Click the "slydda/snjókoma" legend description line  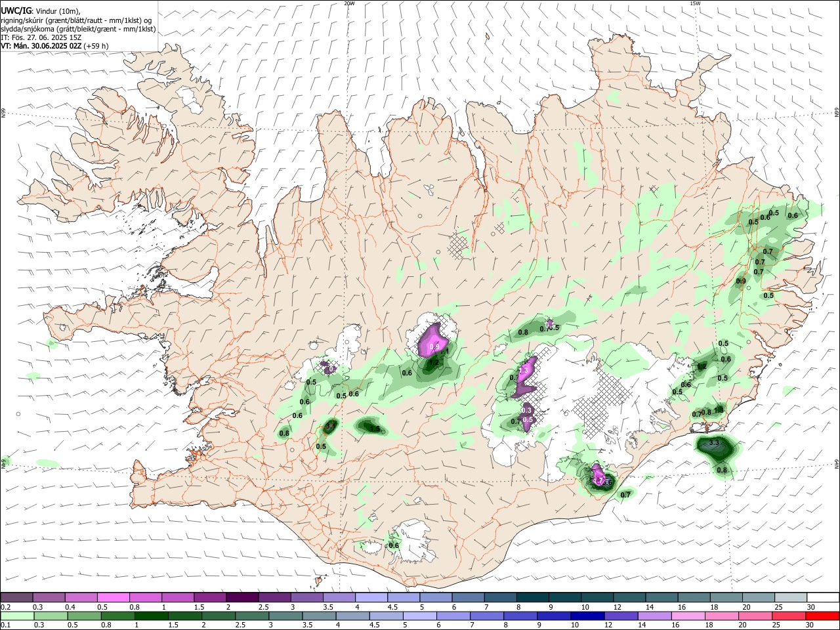[x=78, y=29]
